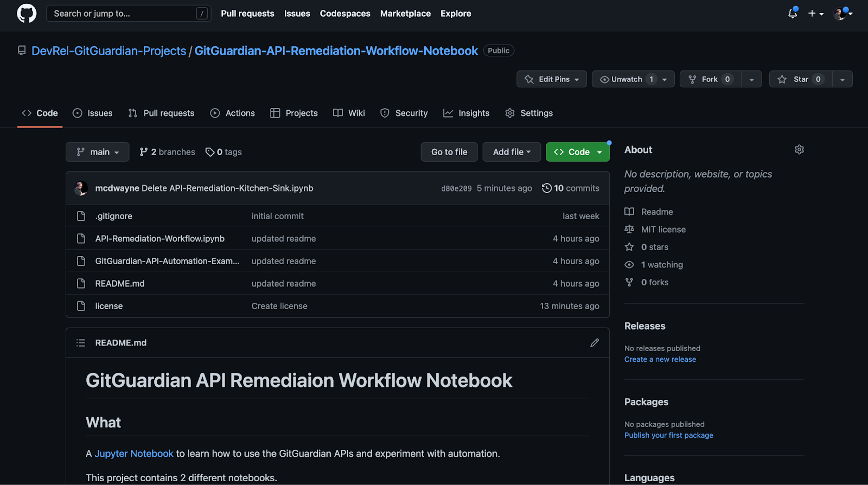Screen dimensions: 868x485
Task: Edit README with the pencil icon
Action: 595,343
